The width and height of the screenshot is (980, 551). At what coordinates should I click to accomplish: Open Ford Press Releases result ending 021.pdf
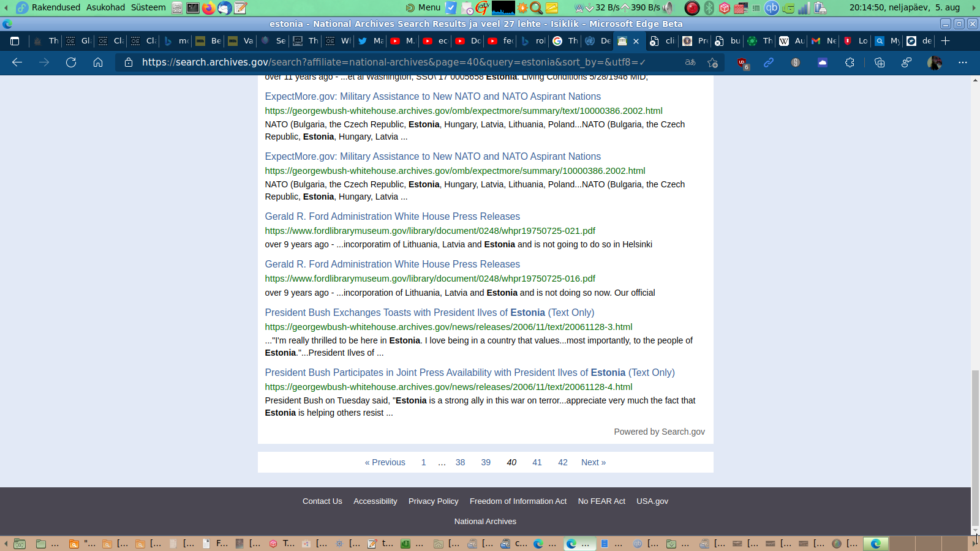coord(392,216)
